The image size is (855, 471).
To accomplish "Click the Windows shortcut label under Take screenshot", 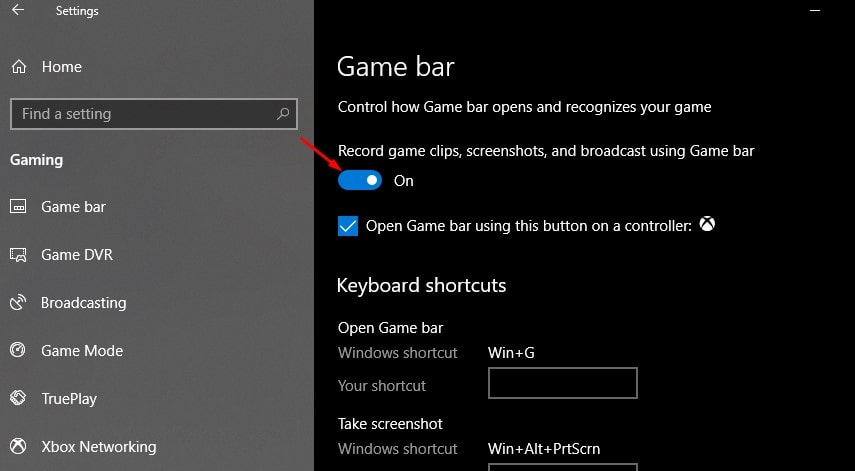I will pos(398,449).
